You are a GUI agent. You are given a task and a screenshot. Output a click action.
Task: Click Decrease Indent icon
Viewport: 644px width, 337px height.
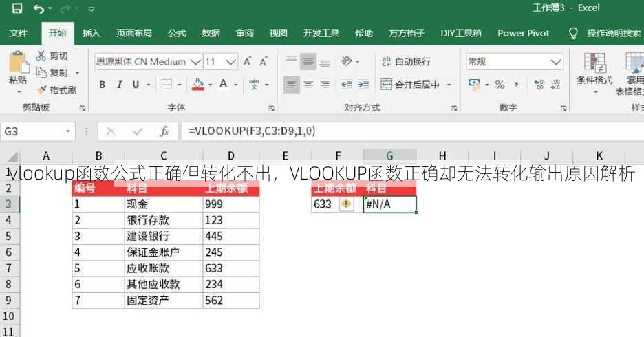click(347, 85)
